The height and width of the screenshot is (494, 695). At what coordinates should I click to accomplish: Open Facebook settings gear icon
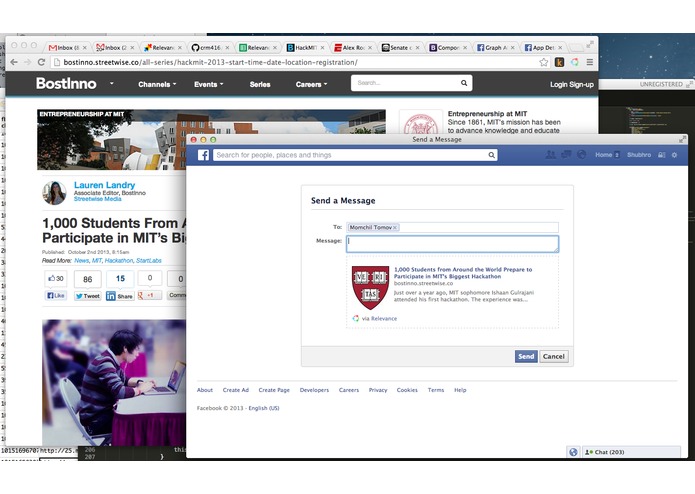click(x=674, y=155)
